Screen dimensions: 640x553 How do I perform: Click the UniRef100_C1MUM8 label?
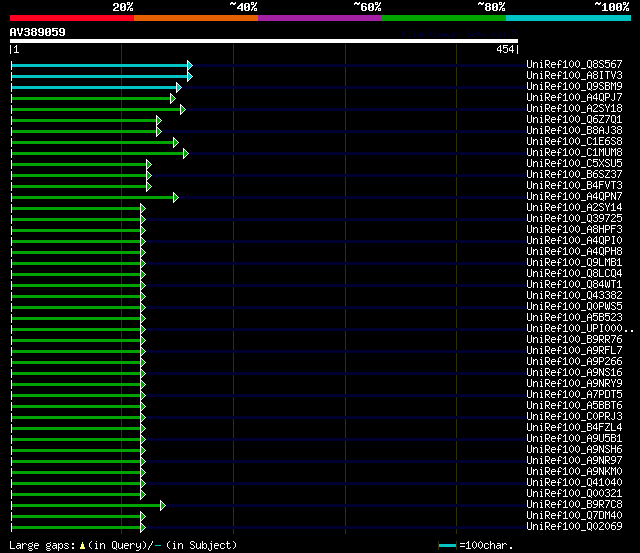pos(574,153)
